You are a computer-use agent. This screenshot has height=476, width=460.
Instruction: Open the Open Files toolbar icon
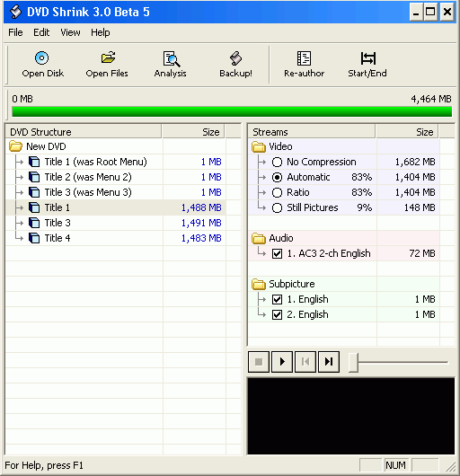click(x=107, y=65)
